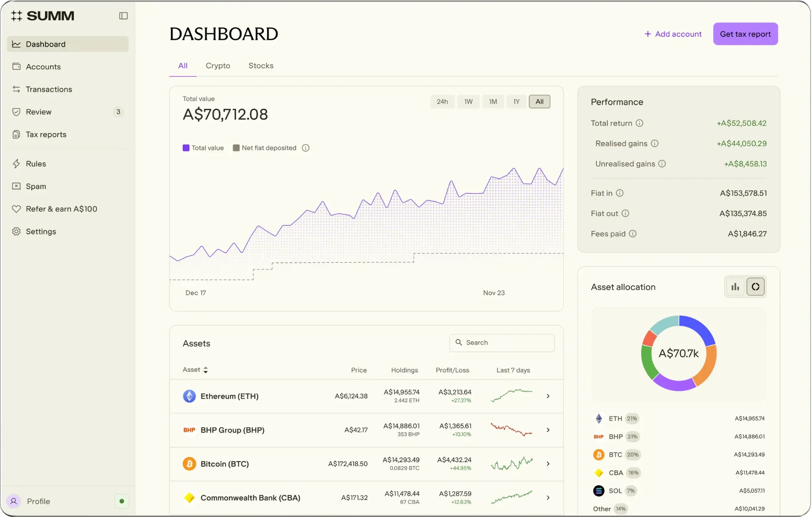This screenshot has width=812, height=517.
Task: Click Add account
Action: click(x=673, y=34)
